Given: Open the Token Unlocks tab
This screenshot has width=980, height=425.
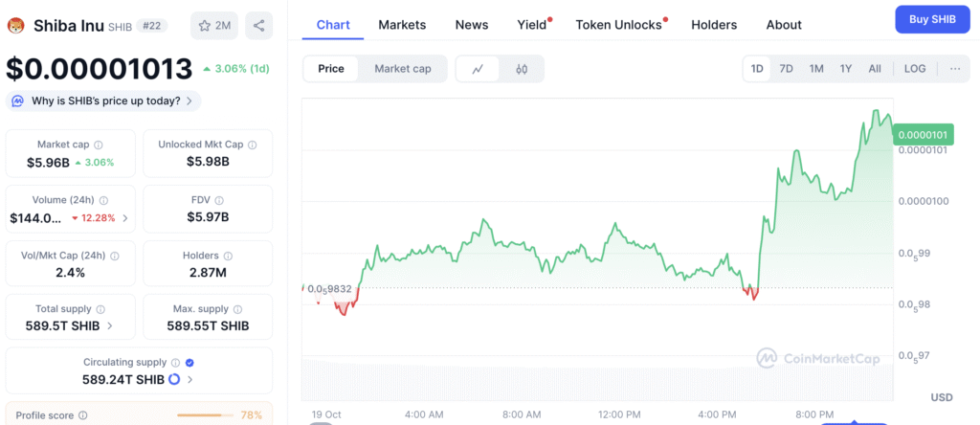Looking at the screenshot, I should pos(618,25).
